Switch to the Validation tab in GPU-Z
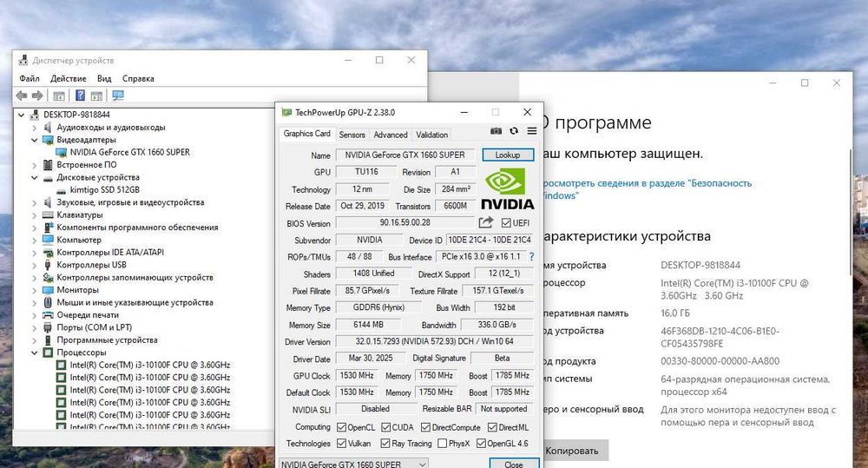Image resolution: width=868 pixels, height=468 pixels. 431,135
